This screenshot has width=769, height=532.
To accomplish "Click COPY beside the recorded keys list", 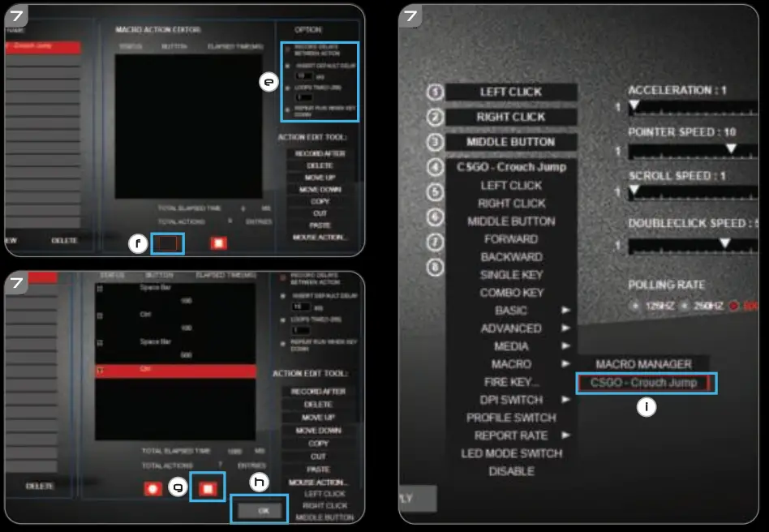I will 318,444.
